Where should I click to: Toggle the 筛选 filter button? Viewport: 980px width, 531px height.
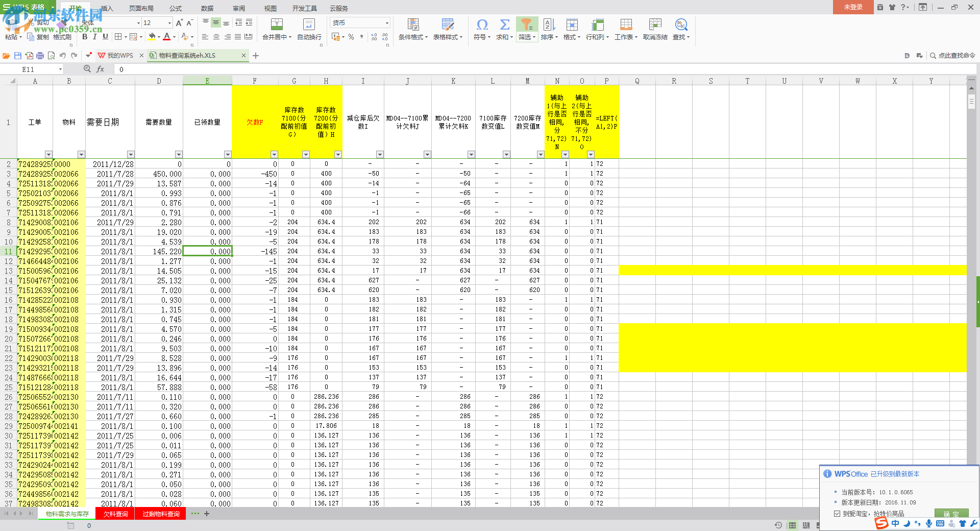pyautogui.click(x=526, y=25)
